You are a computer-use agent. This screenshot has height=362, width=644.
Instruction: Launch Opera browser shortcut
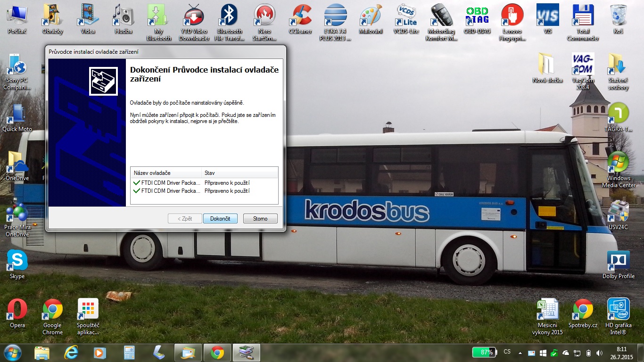click(17, 313)
